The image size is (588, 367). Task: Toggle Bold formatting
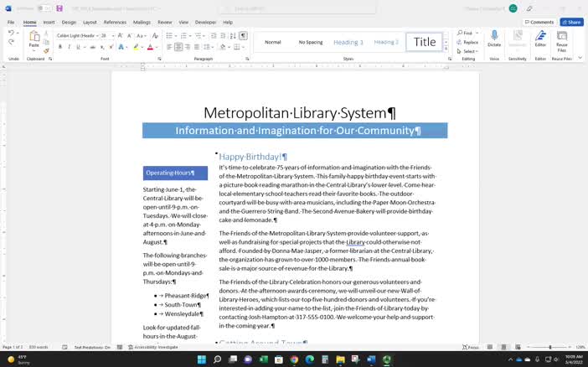tap(60, 47)
